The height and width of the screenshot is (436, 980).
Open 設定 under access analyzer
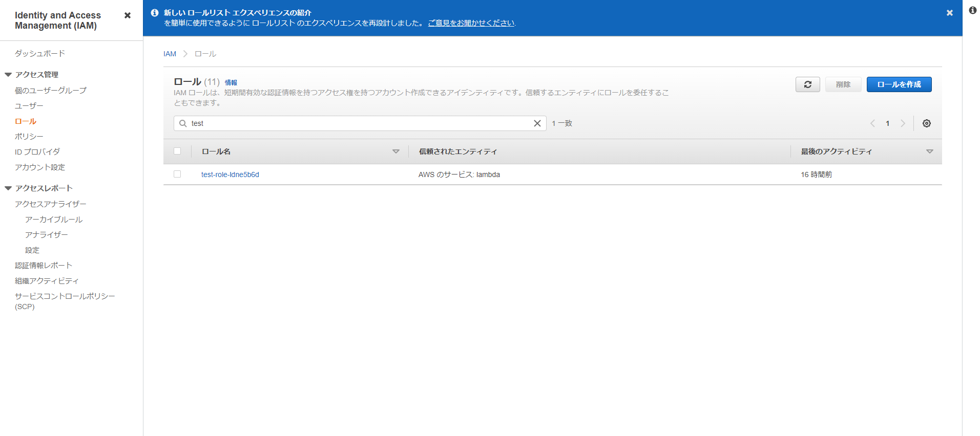(x=32, y=250)
